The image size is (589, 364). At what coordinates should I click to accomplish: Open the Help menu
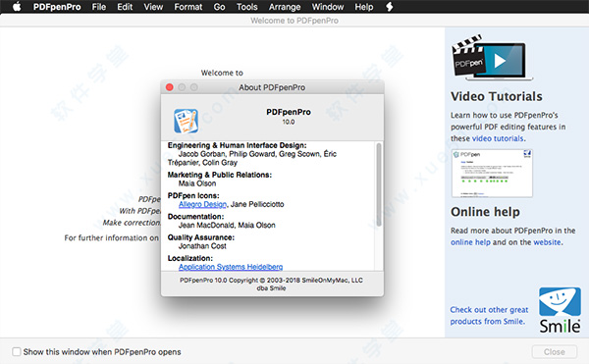(364, 7)
